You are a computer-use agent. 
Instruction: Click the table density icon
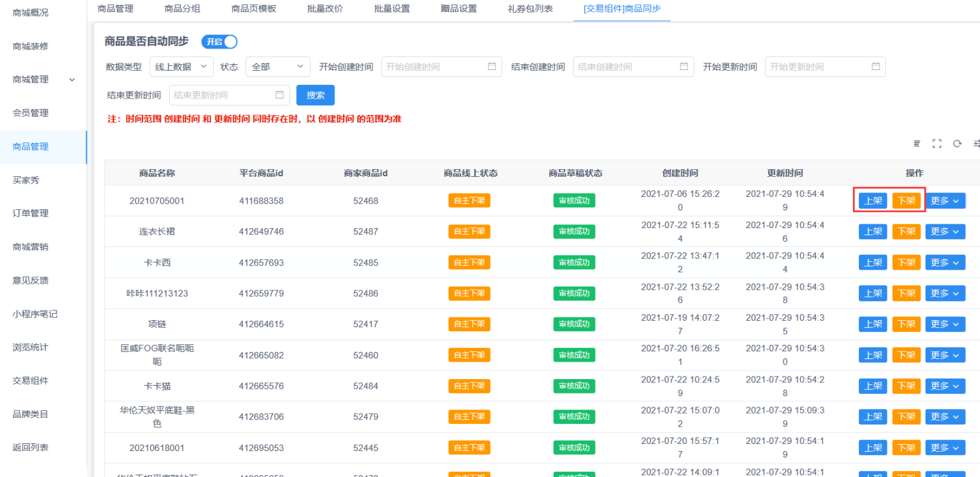916,144
